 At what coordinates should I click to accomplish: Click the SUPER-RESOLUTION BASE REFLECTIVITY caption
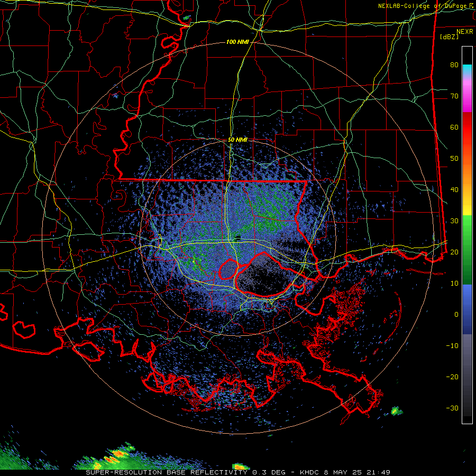[167, 472]
